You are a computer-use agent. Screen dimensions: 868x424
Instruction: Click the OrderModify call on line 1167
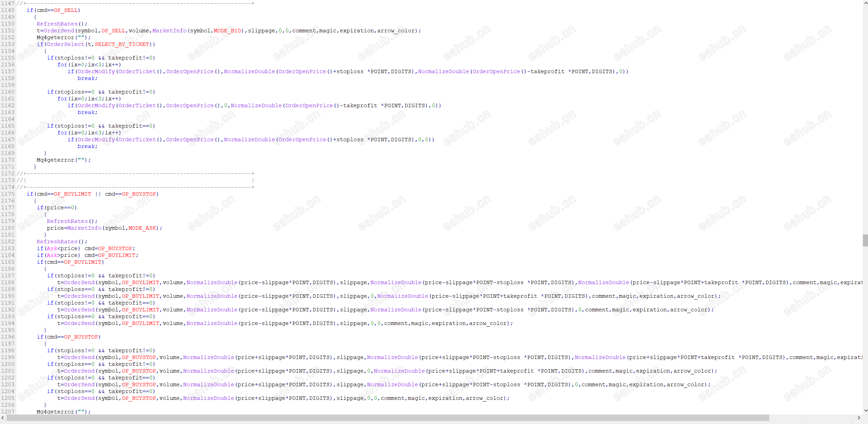251,140
